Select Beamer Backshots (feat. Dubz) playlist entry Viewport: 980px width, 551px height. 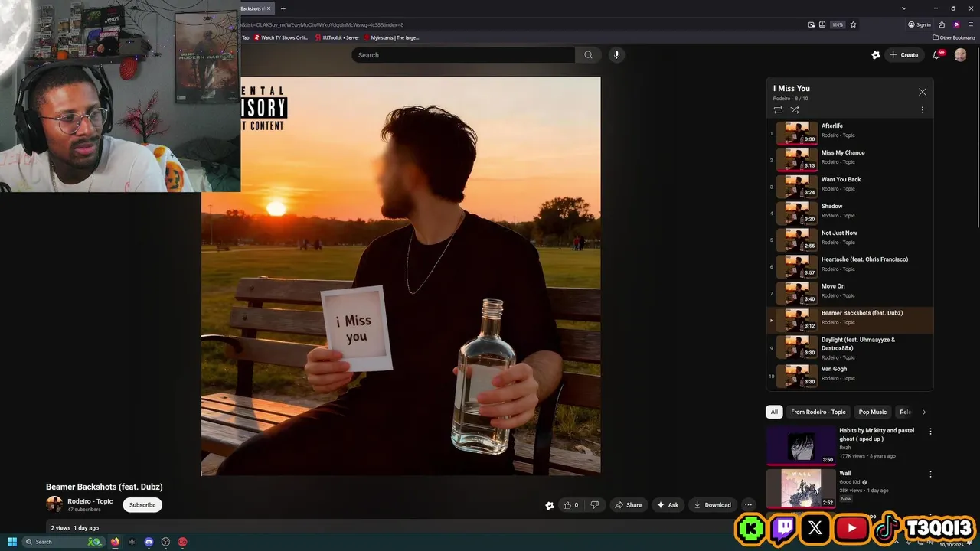pos(850,321)
